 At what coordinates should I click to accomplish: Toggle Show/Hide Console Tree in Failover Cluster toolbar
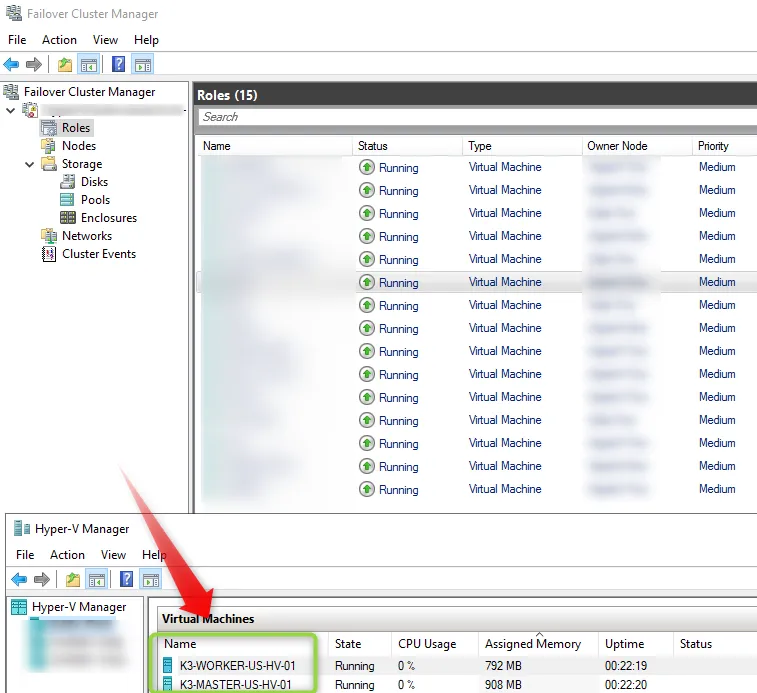click(89, 64)
